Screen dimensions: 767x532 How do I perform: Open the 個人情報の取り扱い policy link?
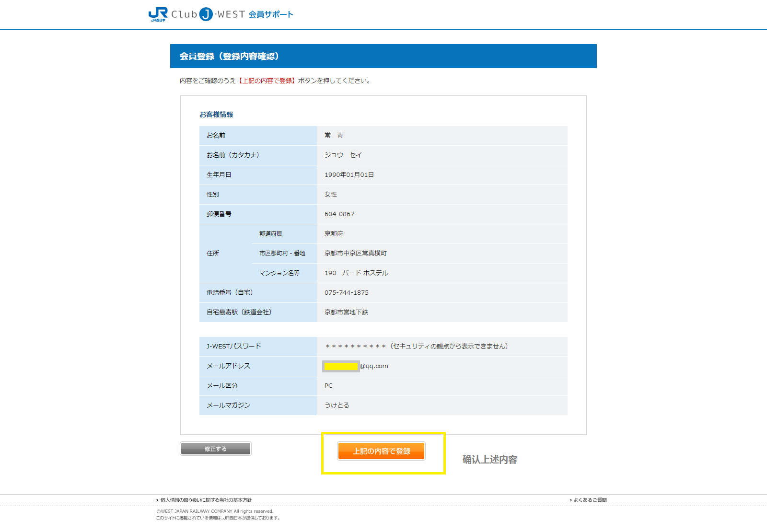pos(206,500)
